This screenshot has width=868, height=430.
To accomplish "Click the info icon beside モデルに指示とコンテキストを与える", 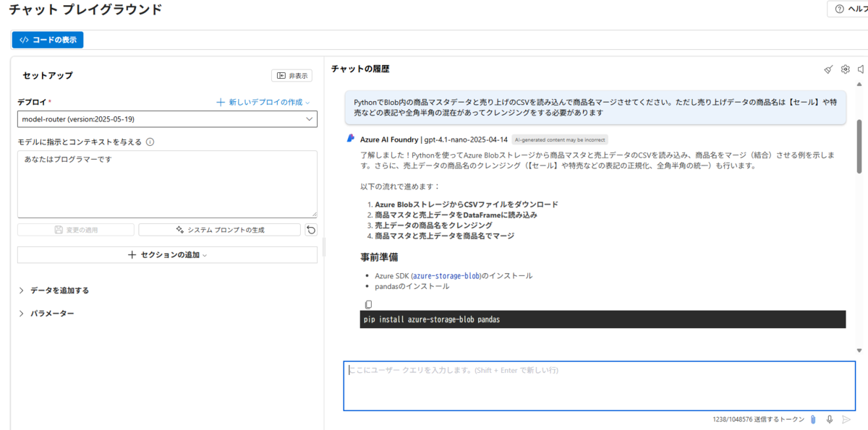I will 150,142.
